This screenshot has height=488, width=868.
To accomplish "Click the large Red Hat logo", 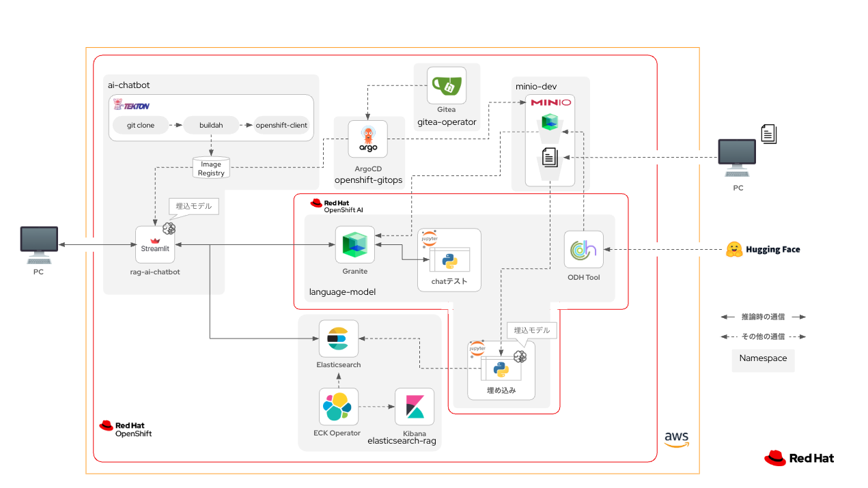I will (799, 458).
